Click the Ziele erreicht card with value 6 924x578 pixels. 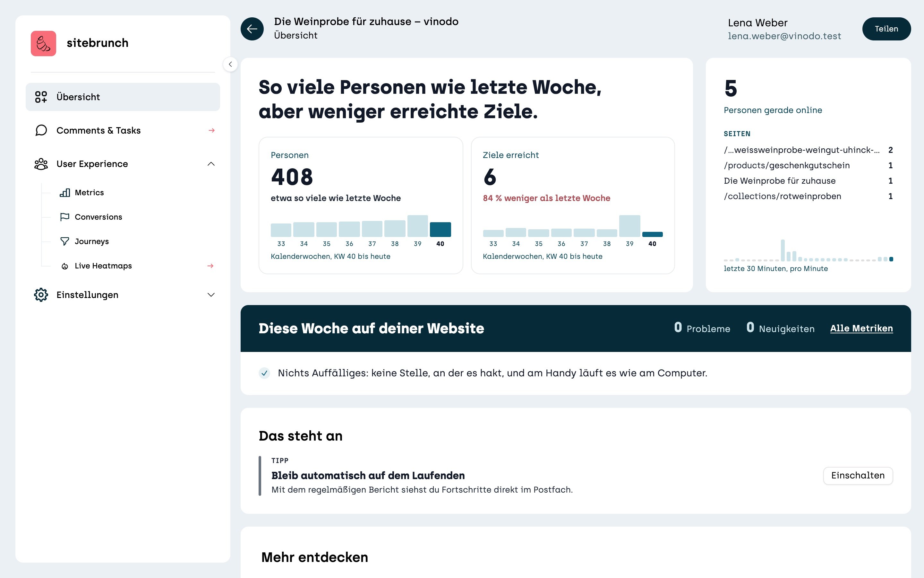[573, 205]
